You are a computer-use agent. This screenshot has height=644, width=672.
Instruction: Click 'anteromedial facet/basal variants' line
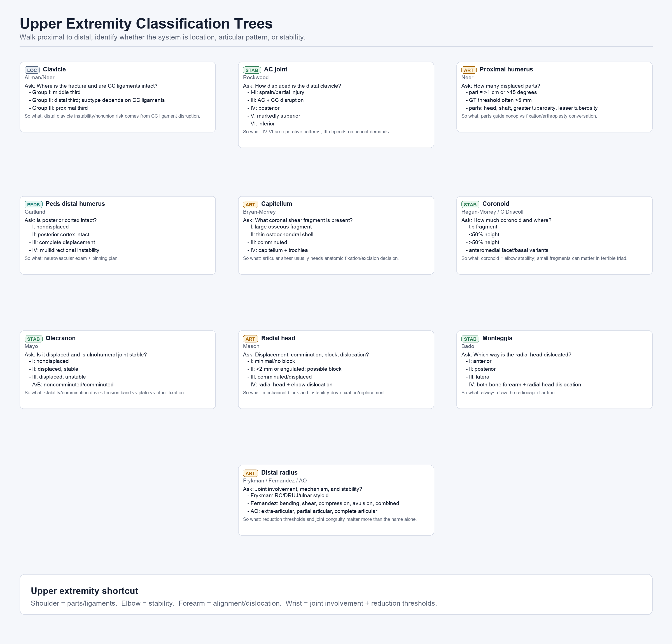tap(507, 250)
